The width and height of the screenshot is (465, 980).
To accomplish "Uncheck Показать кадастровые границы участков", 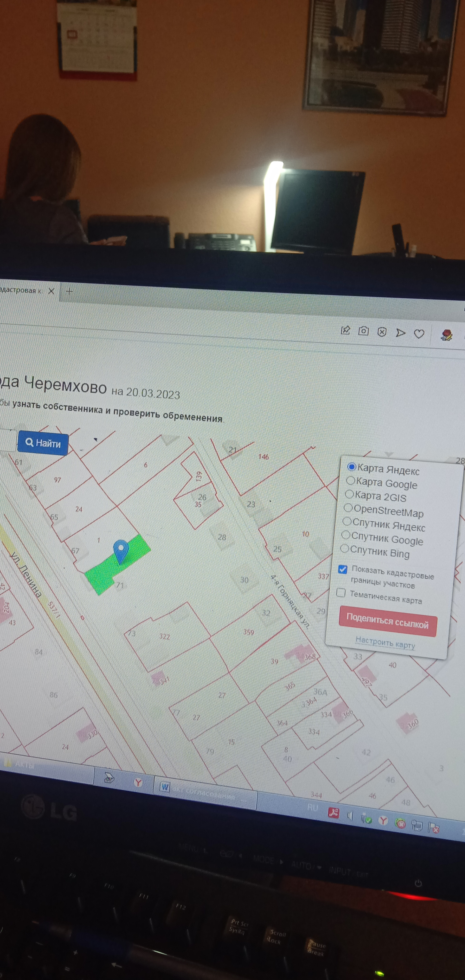I will click(342, 569).
